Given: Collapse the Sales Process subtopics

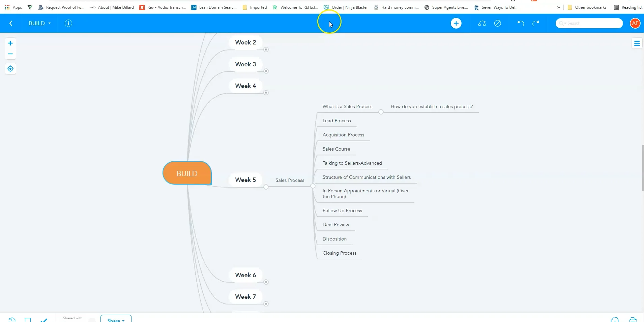Looking at the screenshot, I should 313,186.
